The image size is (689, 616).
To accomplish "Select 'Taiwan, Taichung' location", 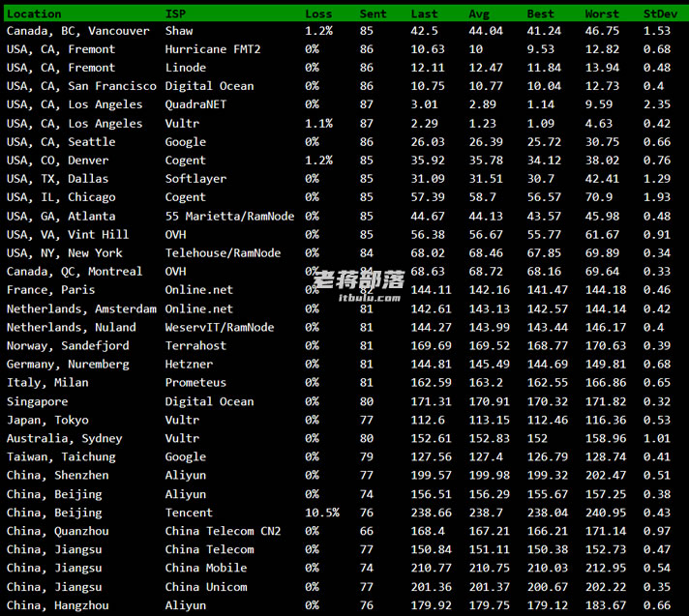I will point(61,457).
